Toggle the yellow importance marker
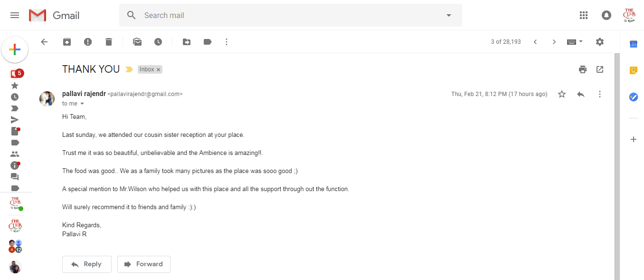Screen dimensions: 644x280 pos(129,69)
